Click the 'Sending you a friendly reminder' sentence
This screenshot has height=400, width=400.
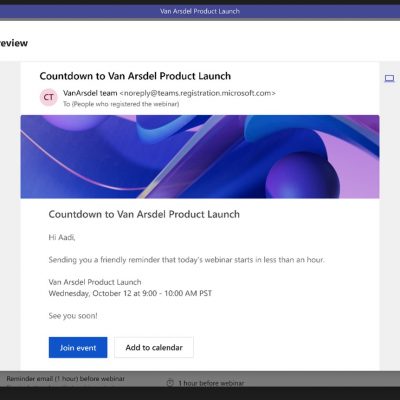point(186,260)
